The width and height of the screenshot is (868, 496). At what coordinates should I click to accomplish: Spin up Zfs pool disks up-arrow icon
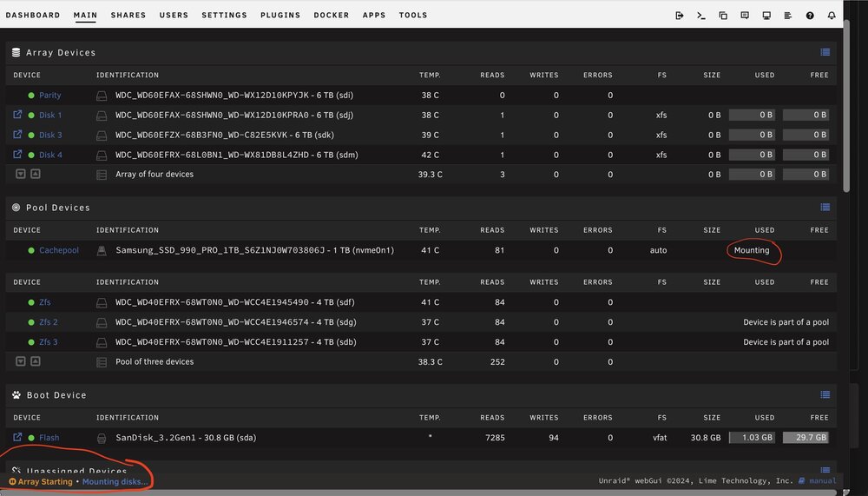point(36,361)
